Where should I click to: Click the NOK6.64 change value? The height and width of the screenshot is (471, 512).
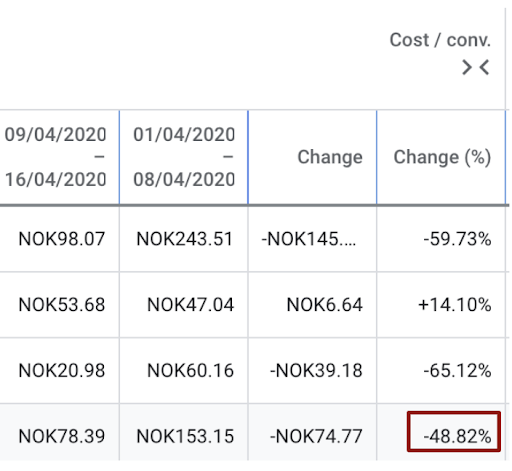tap(324, 305)
